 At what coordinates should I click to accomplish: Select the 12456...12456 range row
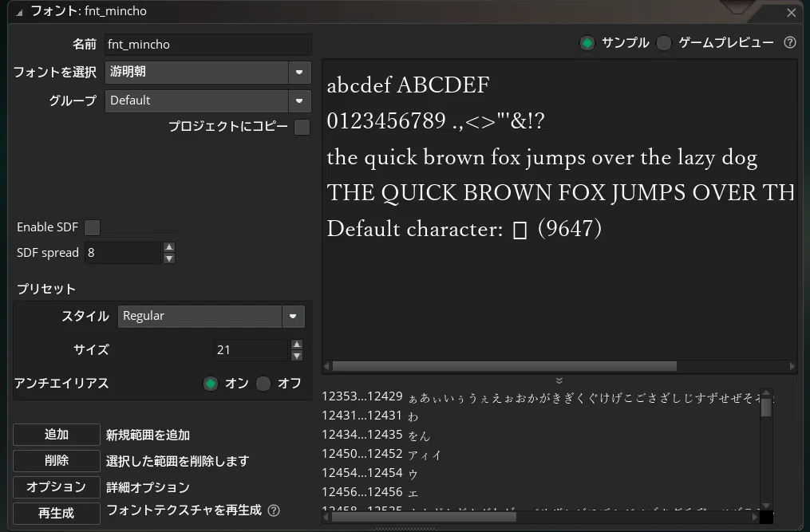(540, 492)
